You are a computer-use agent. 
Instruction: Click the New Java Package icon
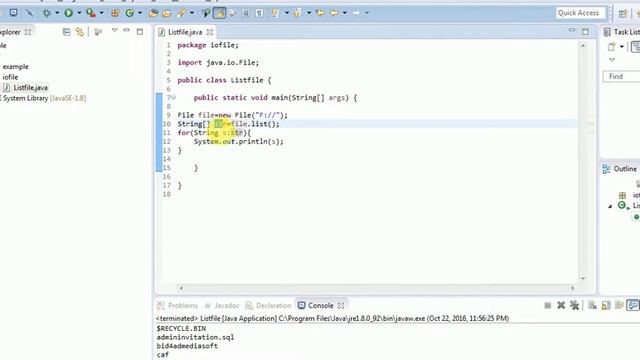click(x=116, y=13)
